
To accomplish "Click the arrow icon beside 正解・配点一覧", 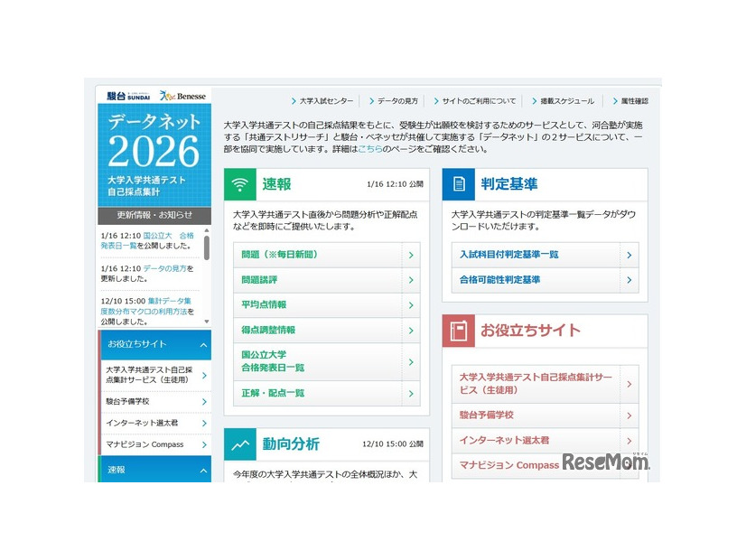I will tap(412, 393).
